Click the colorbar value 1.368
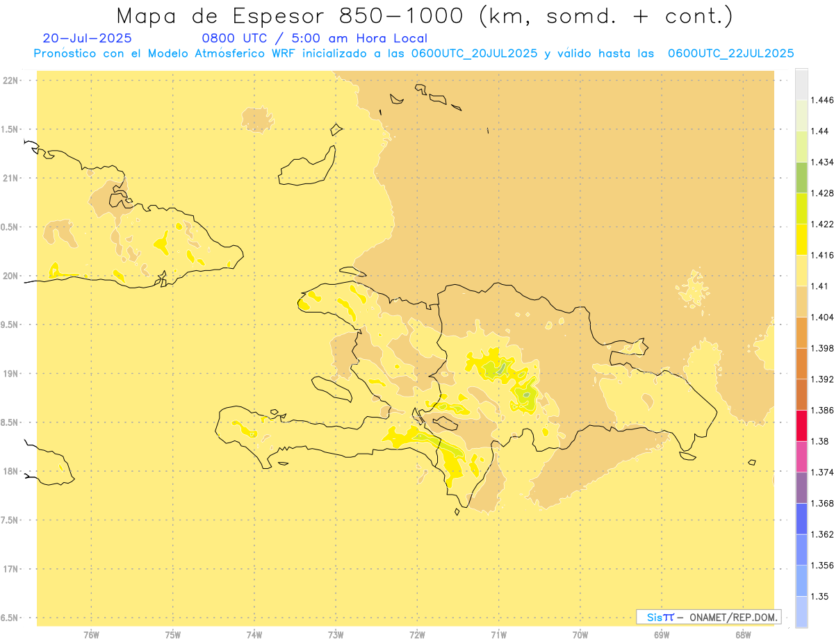Screen dimensions: 834x644 pos(823,503)
